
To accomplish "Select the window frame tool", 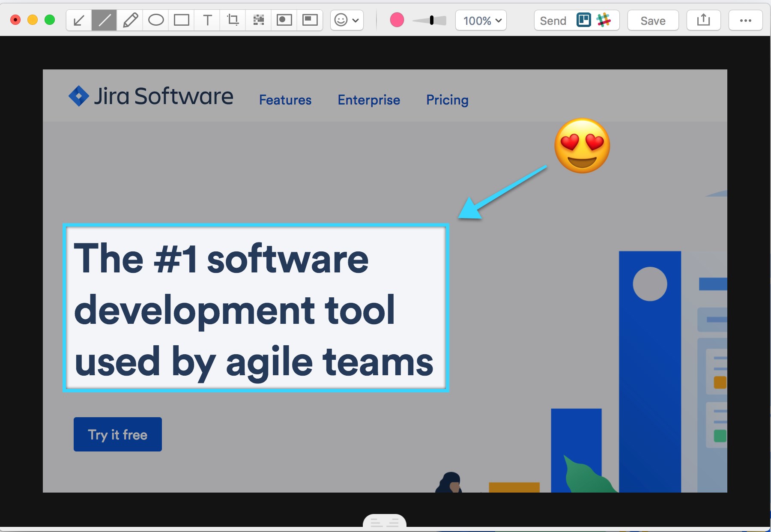I will coord(310,21).
